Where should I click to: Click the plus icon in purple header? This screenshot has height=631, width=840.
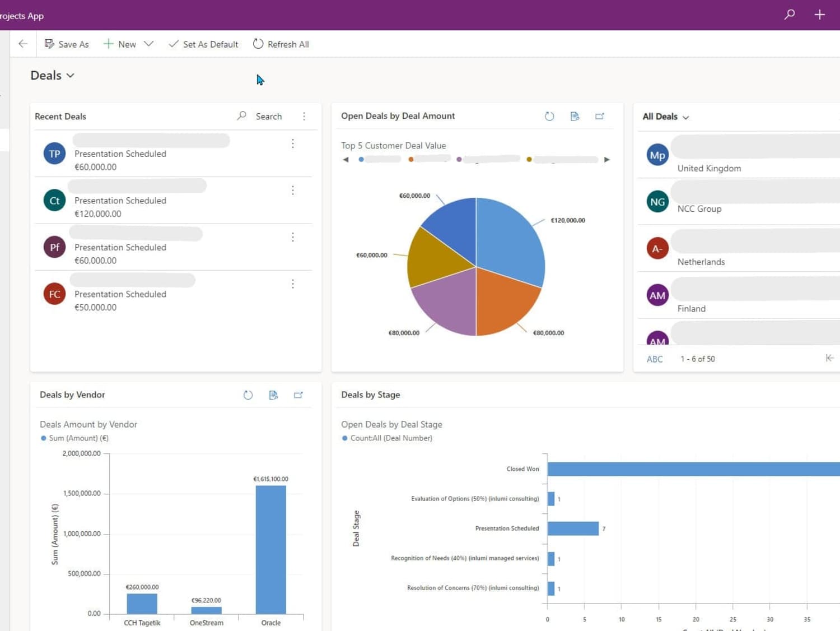click(819, 15)
